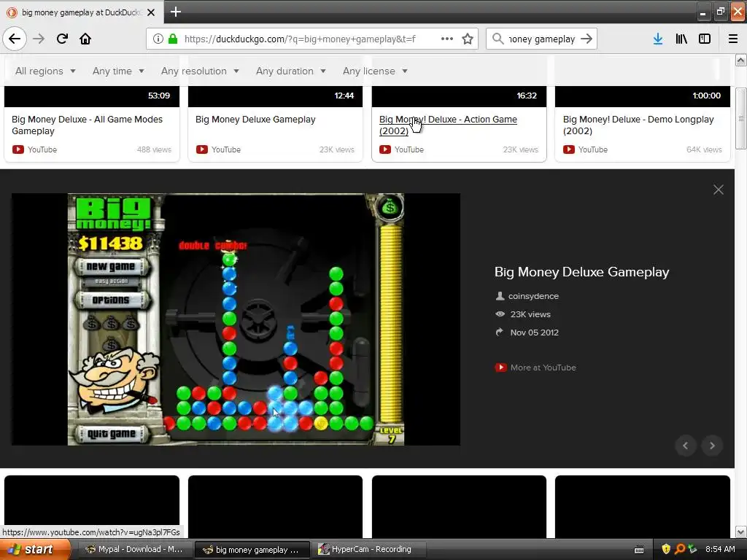
Task: Close the video detail panel
Action: tap(719, 190)
